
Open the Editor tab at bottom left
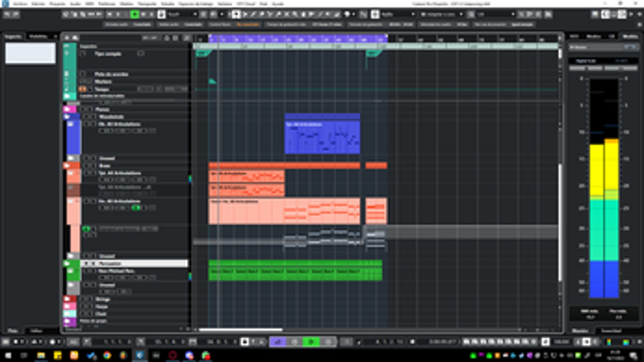tap(37, 331)
